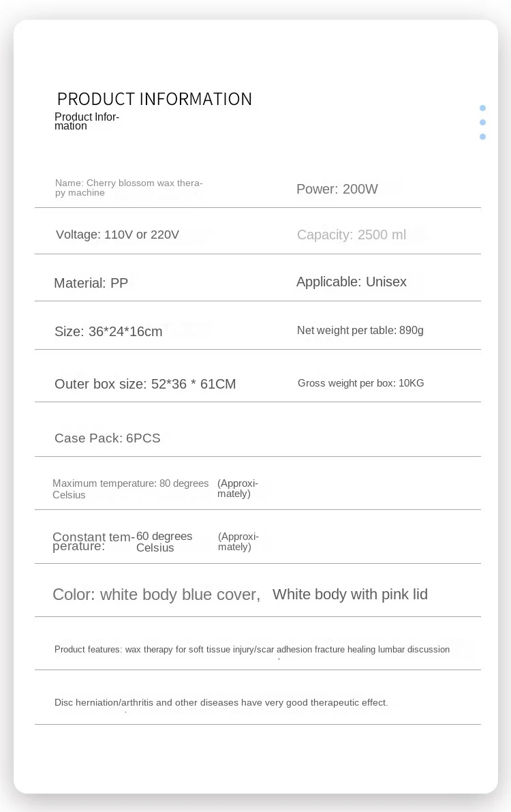This screenshot has height=812, width=511.
Task: Select the White body with pink lid option
Action: point(350,594)
